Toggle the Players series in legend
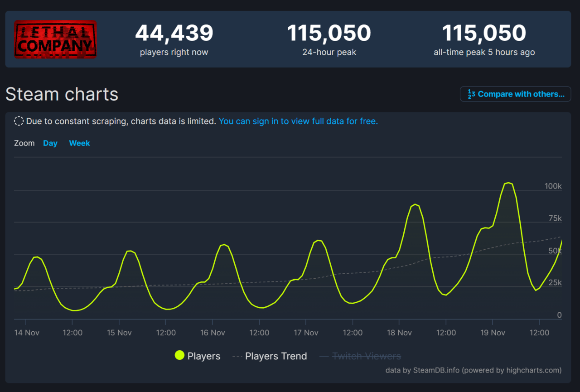The height and width of the screenshot is (392, 580). point(198,356)
